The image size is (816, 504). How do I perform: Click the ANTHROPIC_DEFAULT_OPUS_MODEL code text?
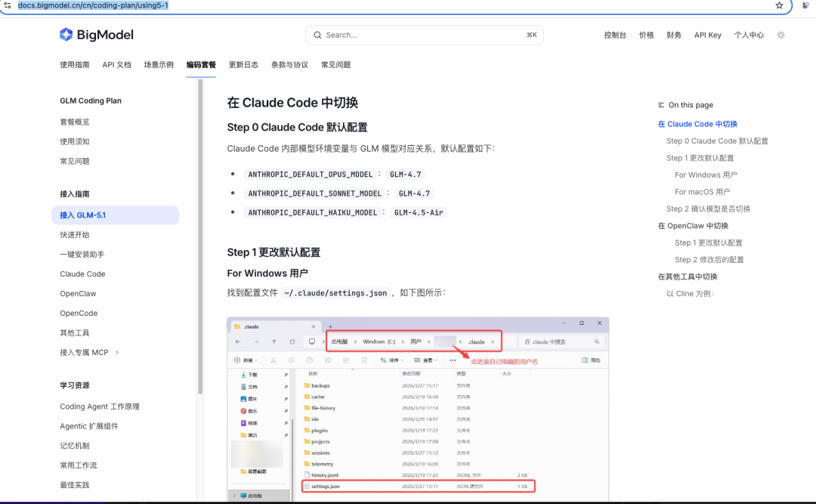coord(311,175)
